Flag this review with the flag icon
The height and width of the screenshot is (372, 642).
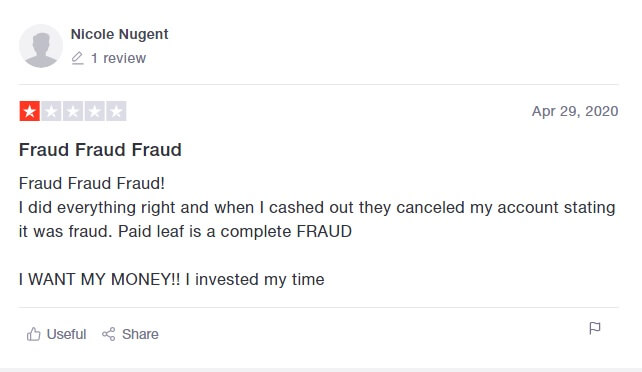(x=595, y=328)
